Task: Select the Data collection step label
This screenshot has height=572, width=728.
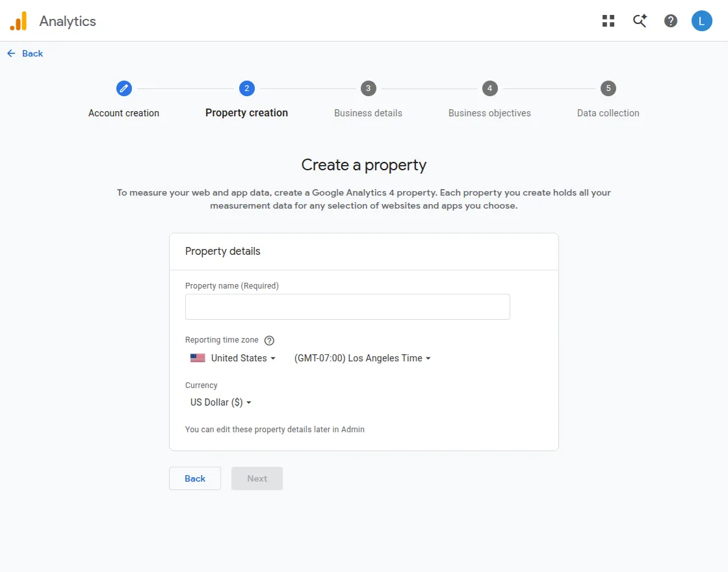Action: (x=608, y=113)
